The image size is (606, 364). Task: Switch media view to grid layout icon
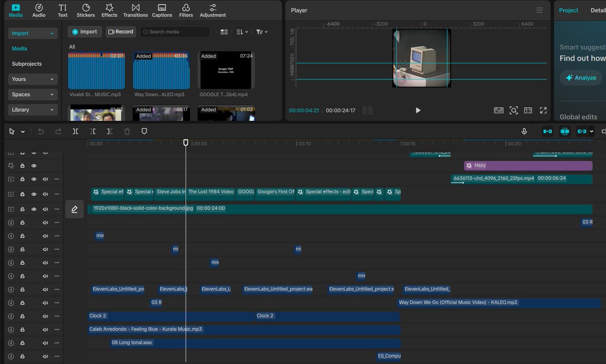(224, 32)
